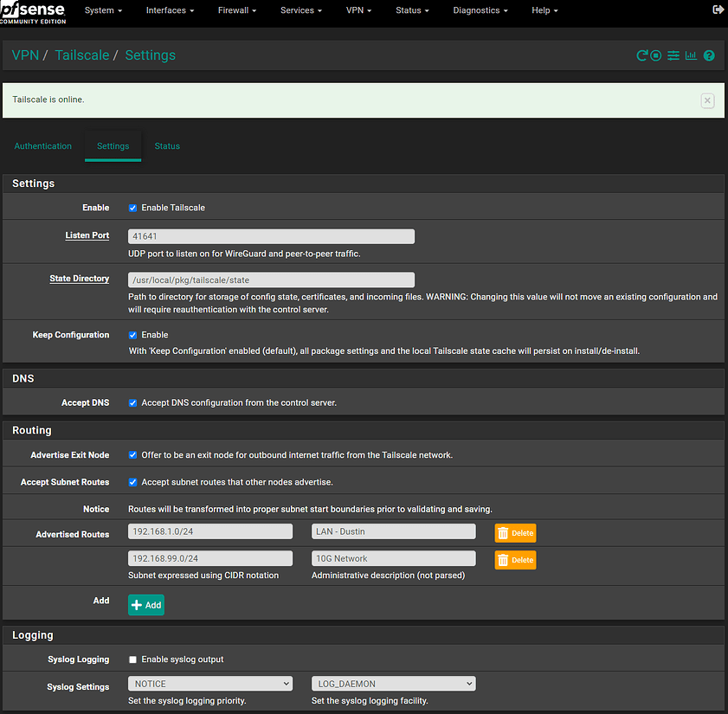
Task: Open the Tailscale settings sliders icon
Action: click(673, 55)
